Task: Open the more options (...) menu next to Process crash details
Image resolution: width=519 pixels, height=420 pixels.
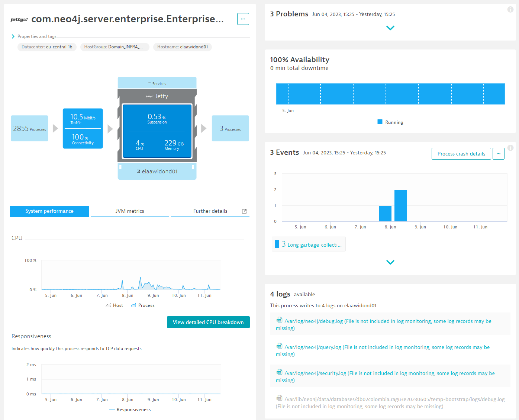Action: (x=498, y=153)
